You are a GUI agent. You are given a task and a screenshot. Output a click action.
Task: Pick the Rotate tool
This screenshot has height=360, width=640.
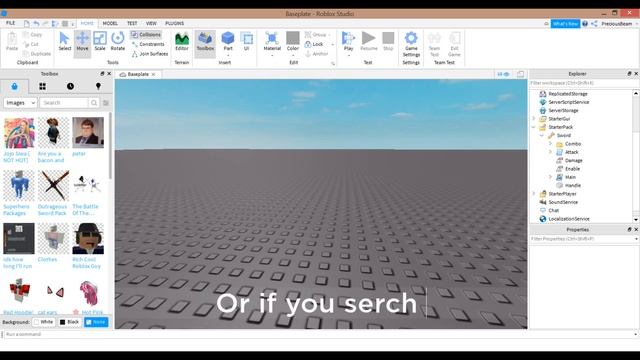118,42
